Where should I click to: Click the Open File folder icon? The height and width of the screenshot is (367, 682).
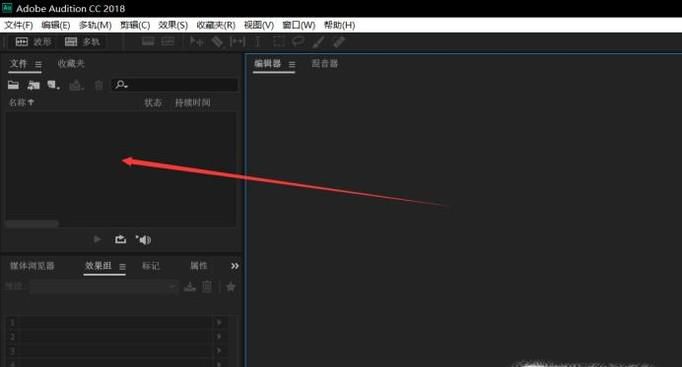pyautogui.click(x=13, y=85)
